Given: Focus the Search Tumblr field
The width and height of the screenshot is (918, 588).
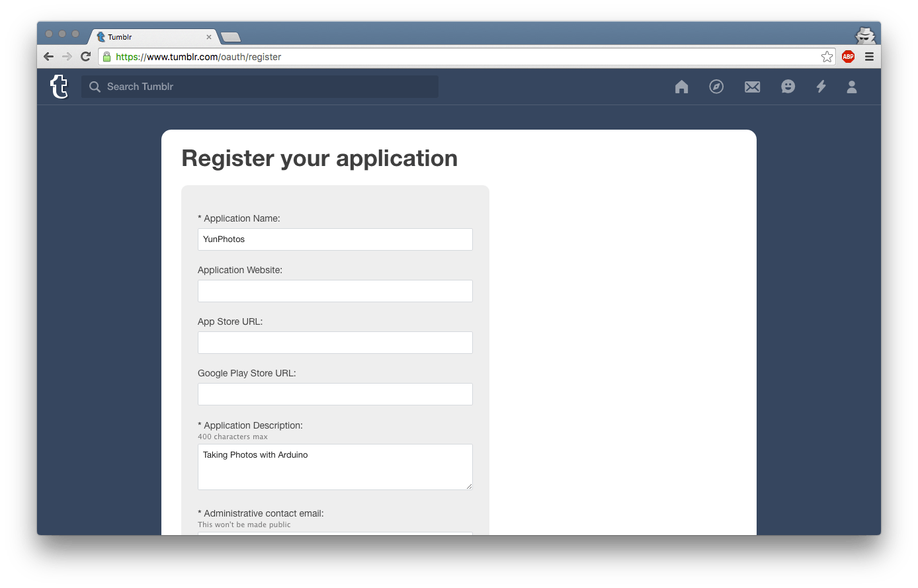Looking at the screenshot, I should [260, 87].
